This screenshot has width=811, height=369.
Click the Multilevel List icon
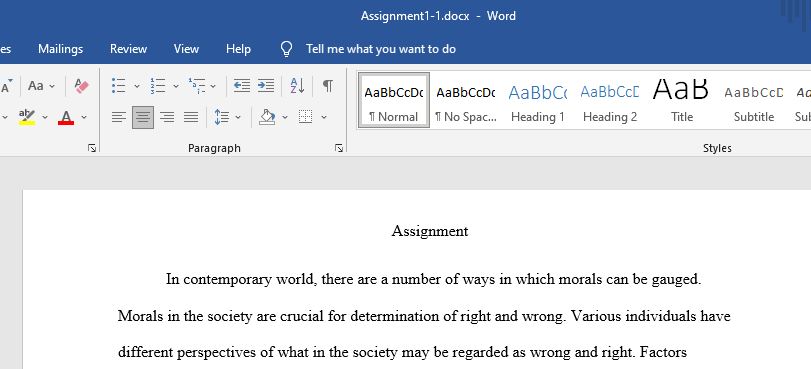click(197, 85)
